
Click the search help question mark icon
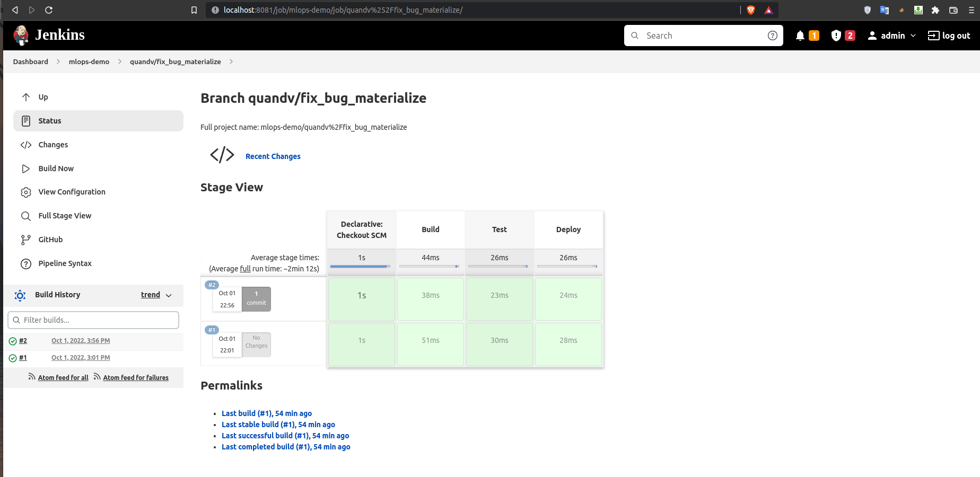[x=773, y=36]
